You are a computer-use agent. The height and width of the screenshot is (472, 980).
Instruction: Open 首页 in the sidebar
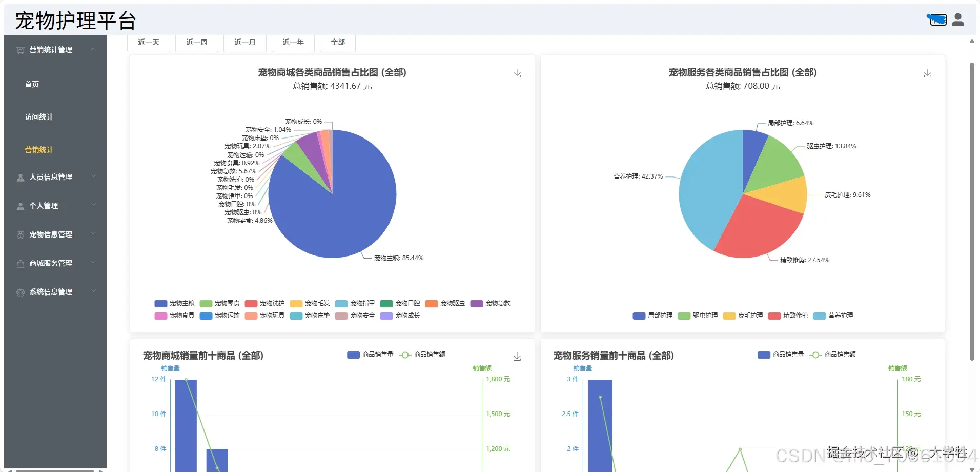[32, 84]
